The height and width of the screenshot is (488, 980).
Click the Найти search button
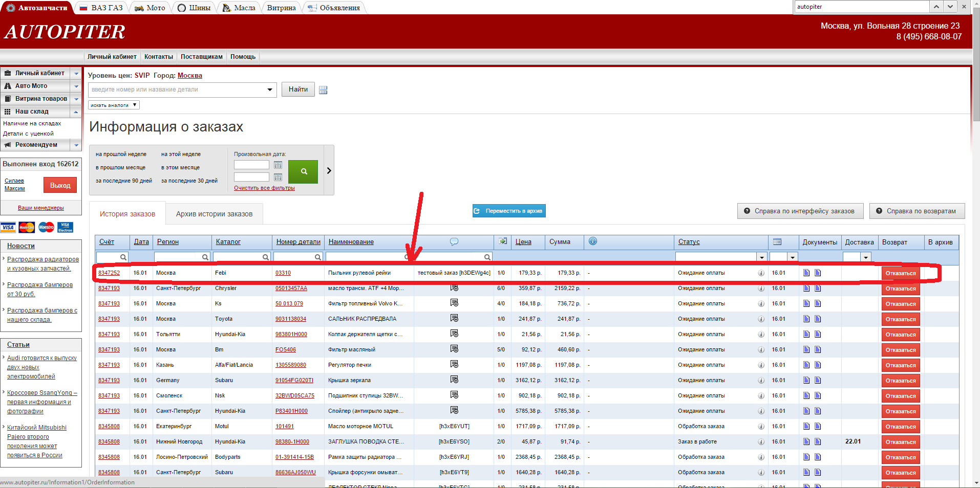(x=298, y=90)
